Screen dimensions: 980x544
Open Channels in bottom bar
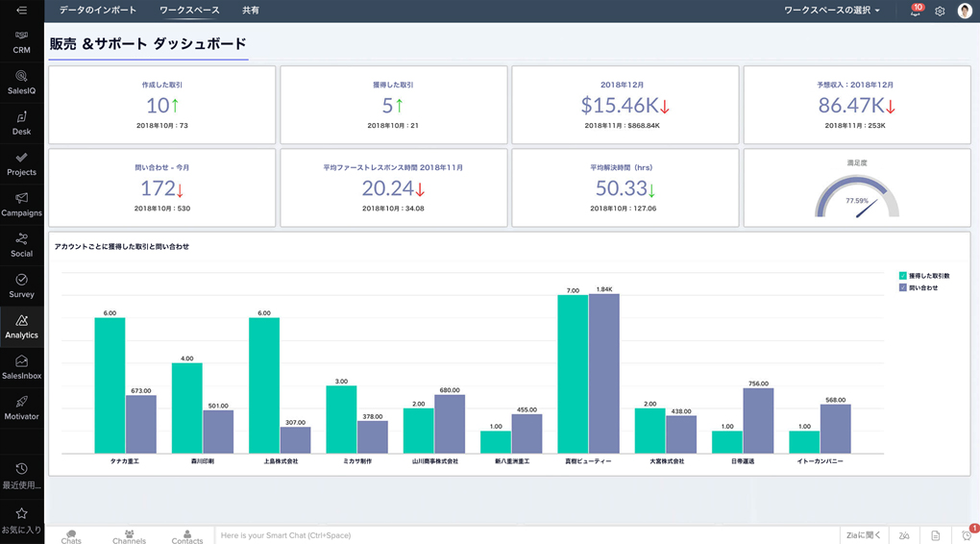pyautogui.click(x=129, y=536)
